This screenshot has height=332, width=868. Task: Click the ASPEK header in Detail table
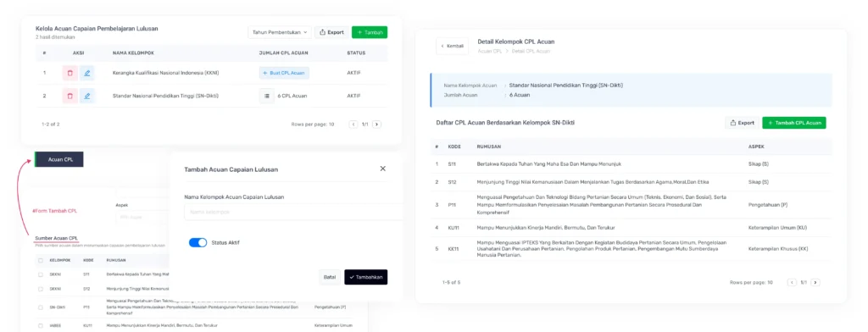756,147
